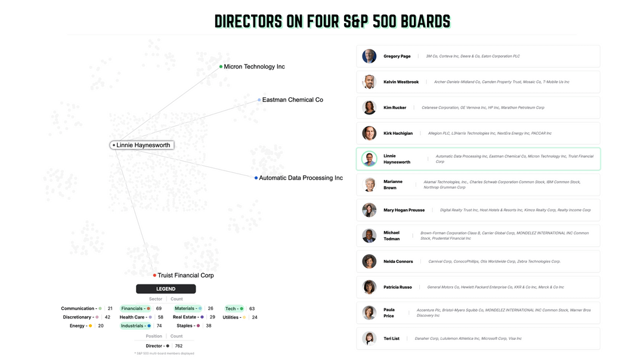Viewport: 644px width, 362px height.
Task: Click the Micron Technology Inc node label
Action: tap(254, 67)
